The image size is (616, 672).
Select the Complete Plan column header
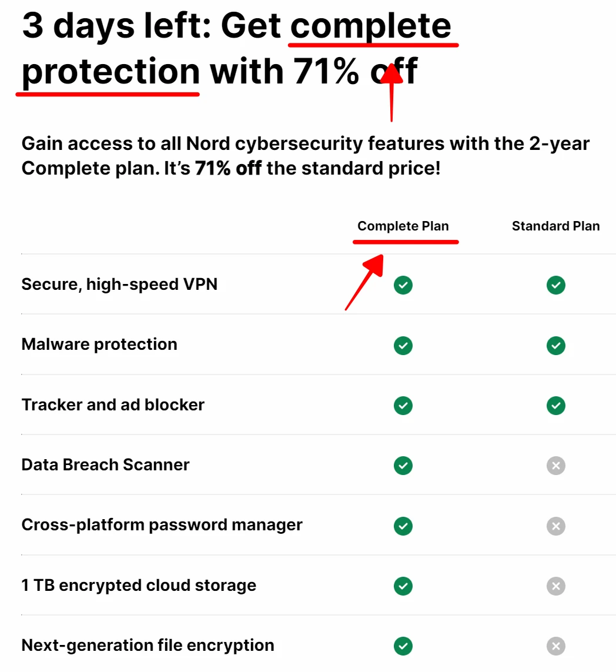[403, 226]
